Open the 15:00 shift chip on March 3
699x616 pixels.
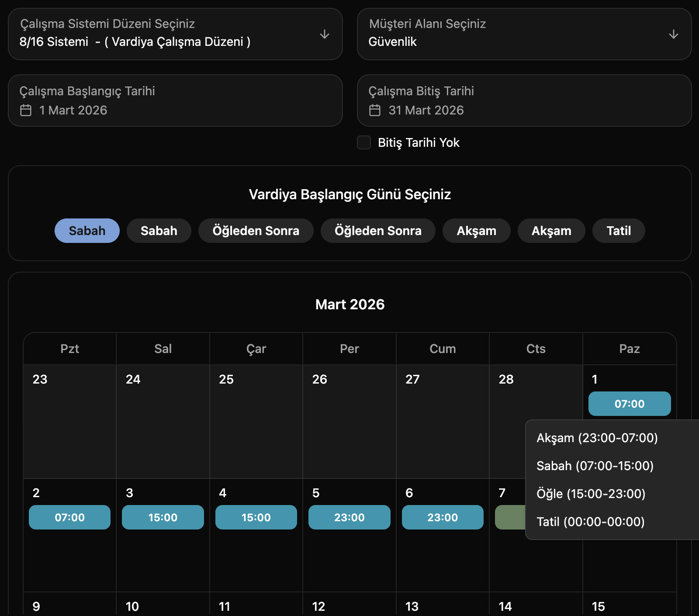pos(163,517)
